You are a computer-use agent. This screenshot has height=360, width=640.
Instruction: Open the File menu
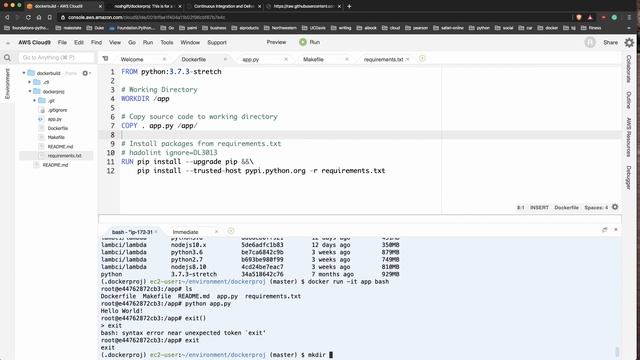click(62, 42)
